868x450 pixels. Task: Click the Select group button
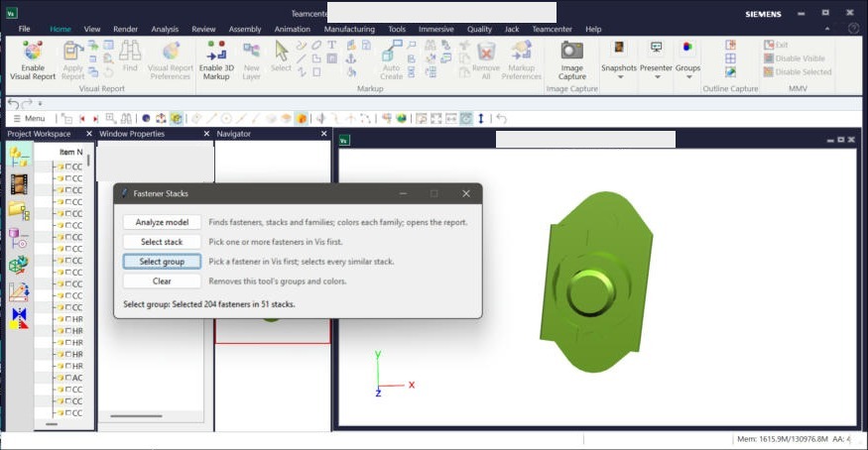[x=162, y=262]
